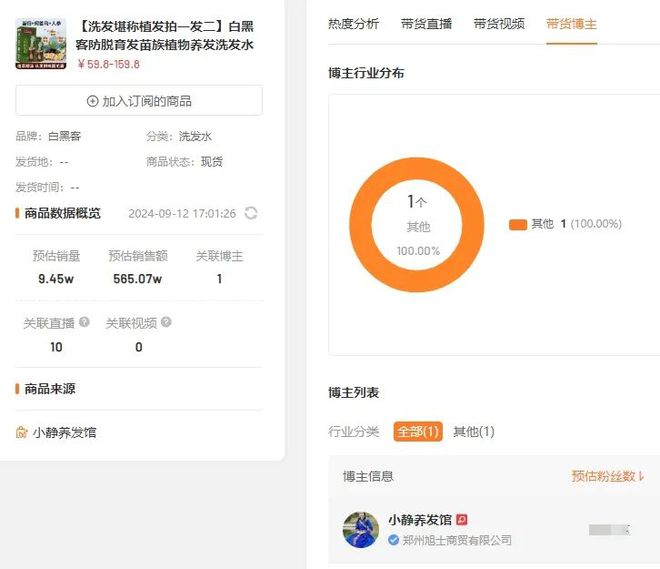Click the 关联博主 value 1
This screenshot has width=660, height=569.
(x=219, y=279)
